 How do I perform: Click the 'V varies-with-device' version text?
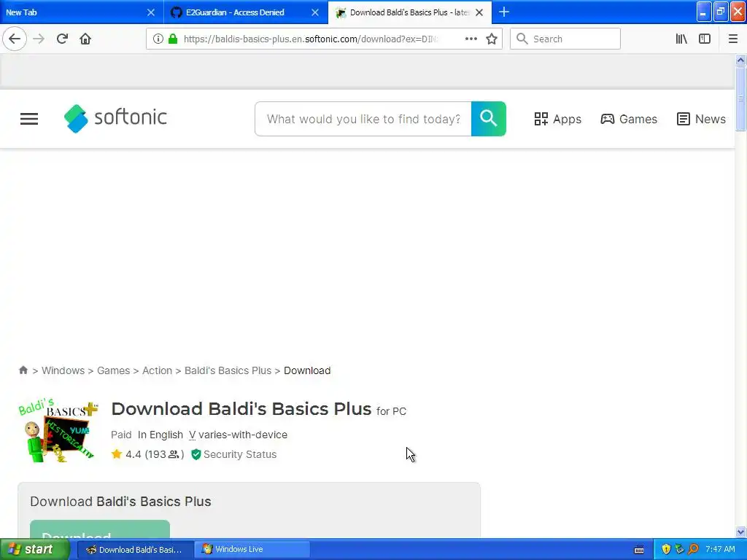(239, 435)
